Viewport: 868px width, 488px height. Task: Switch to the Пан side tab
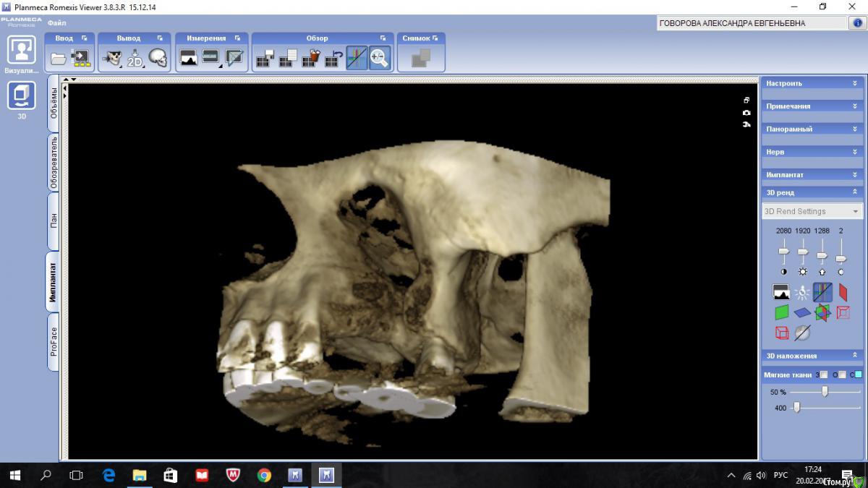(53, 219)
